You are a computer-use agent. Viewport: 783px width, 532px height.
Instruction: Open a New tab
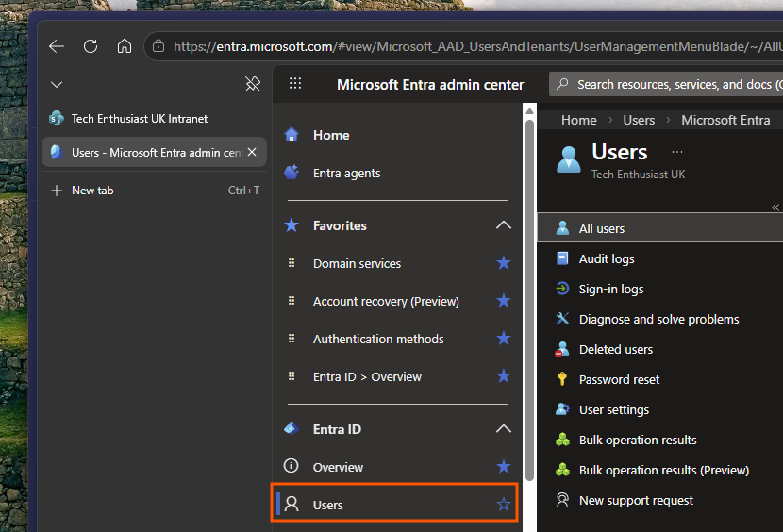(154, 191)
